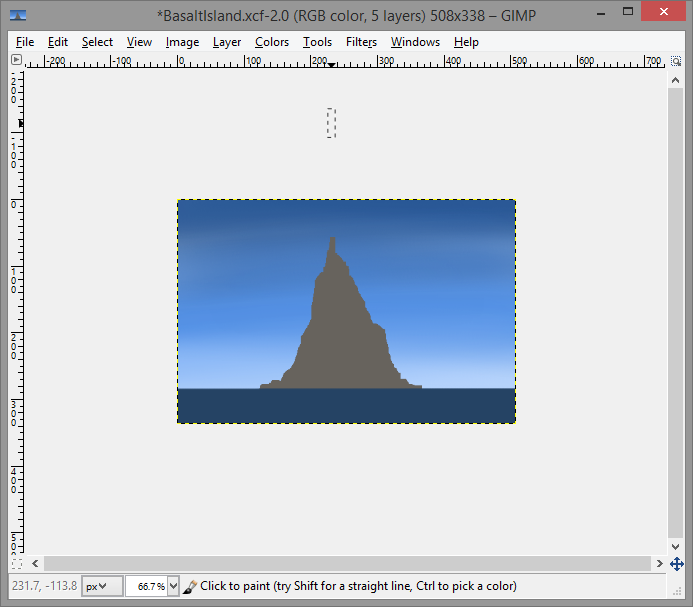Click the GIMP window icon in the title bar
Screen dimensions: 693x607
coord(18,15)
